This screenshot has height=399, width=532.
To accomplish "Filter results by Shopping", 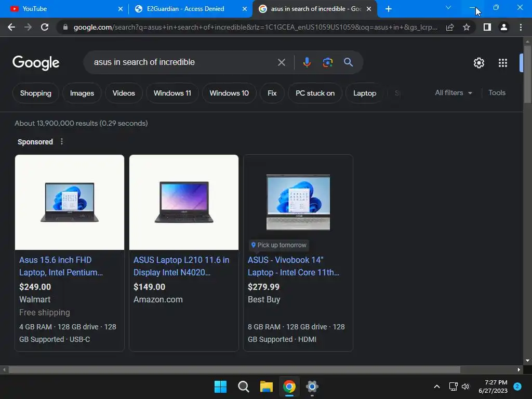I will 36,93.
